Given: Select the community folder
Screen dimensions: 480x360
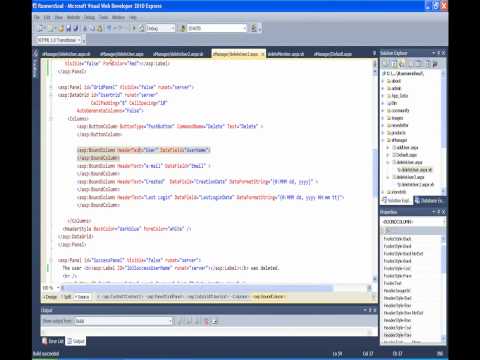Looking at the screenshot, I should tap(398, 111).
